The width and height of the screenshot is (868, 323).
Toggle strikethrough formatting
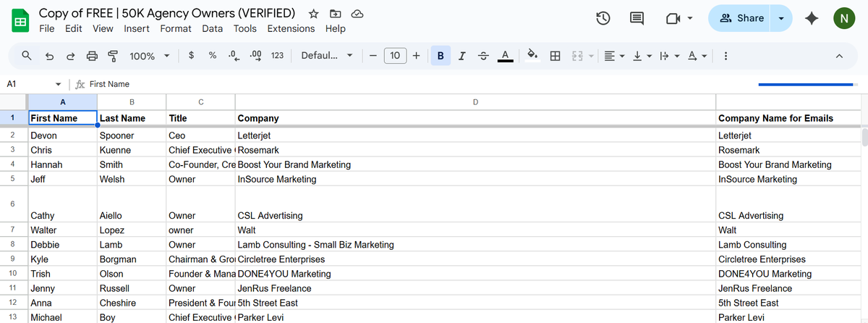click(484, 56)
